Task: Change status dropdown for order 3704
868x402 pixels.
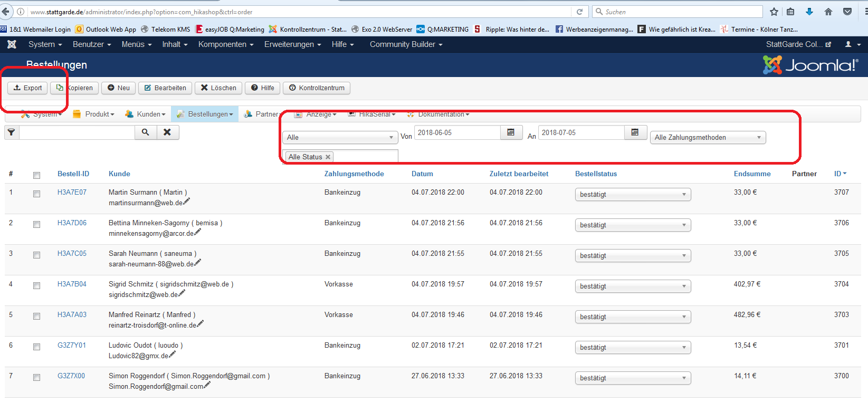Action: (x=633, y=286)
